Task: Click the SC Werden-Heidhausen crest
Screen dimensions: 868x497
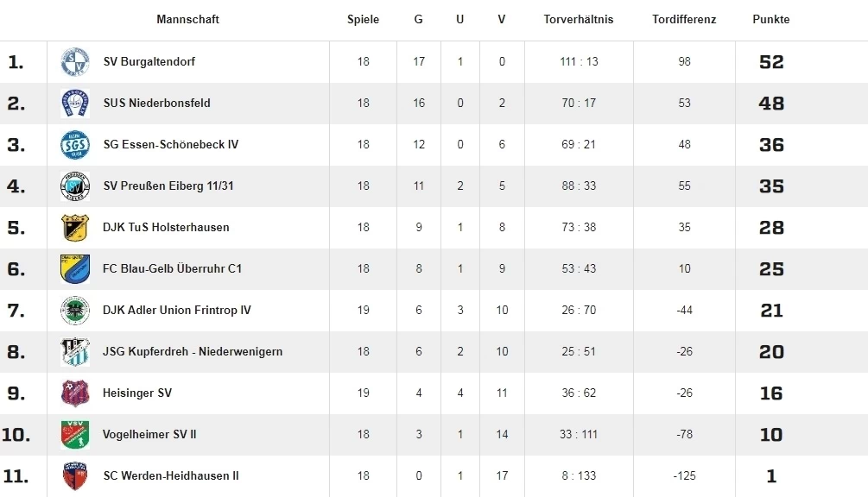Action: pyautogui.click(x=75, y=476)
